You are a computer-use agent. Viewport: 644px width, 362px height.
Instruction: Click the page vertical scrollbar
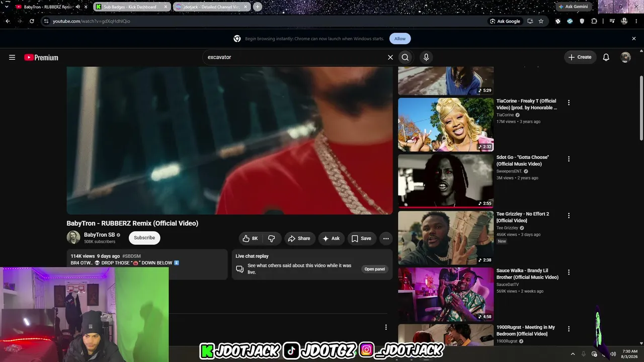coord(641,108)
